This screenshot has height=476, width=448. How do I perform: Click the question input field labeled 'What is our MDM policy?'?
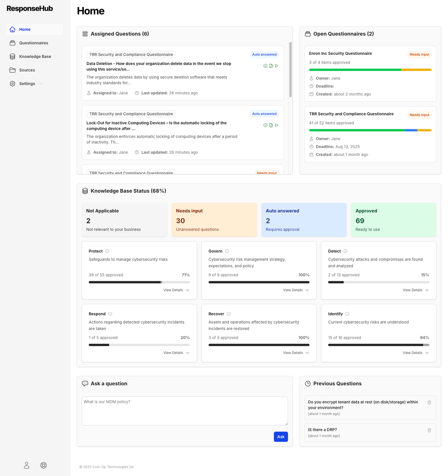click(185, 411)
